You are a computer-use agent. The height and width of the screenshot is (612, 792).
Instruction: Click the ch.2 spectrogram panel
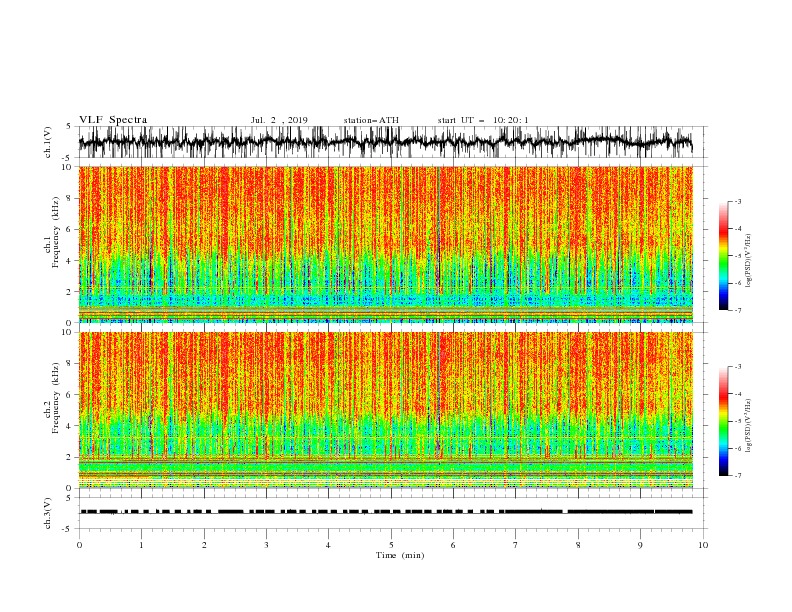(x=386, y=410)
